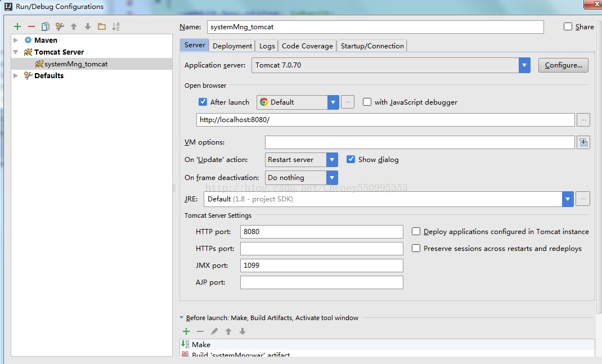Screen dimensions: 602x364
Task: Click the HTTP port field
Action: [x=322, y=232]
